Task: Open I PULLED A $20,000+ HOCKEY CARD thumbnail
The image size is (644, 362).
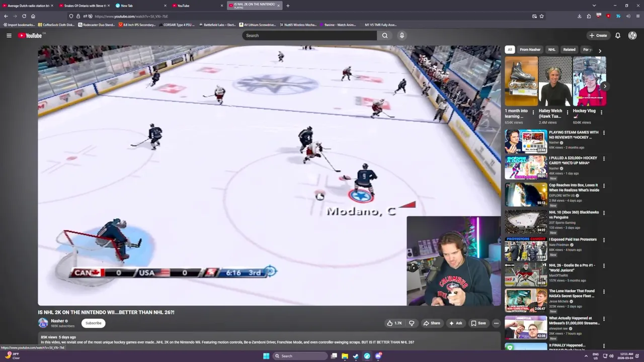Action: pyautogui.click(x=526, y=167)
